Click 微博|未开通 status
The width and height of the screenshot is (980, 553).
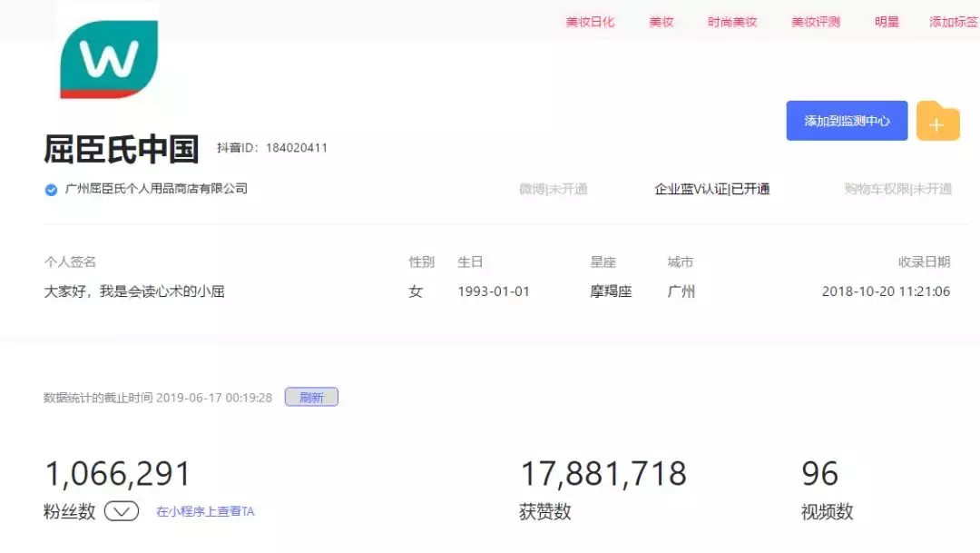point(554,189)
